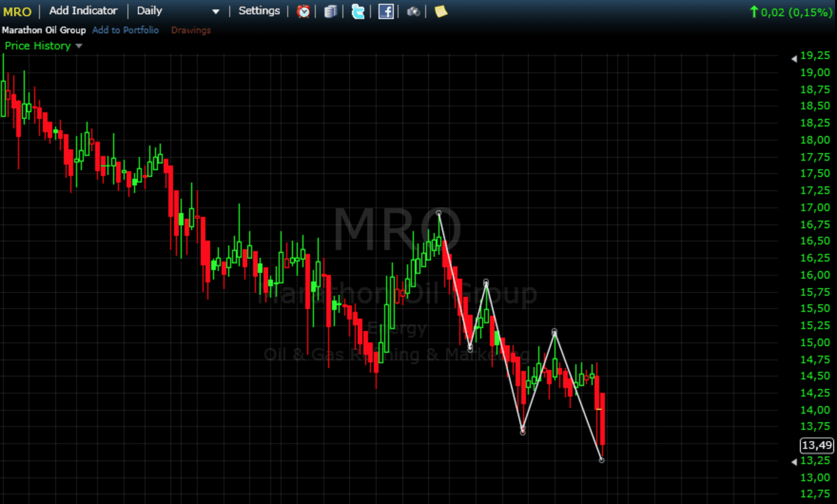
Task: Click the Marathon Oil Group company name
Action: pyautogui.click(x=44, y=30)
